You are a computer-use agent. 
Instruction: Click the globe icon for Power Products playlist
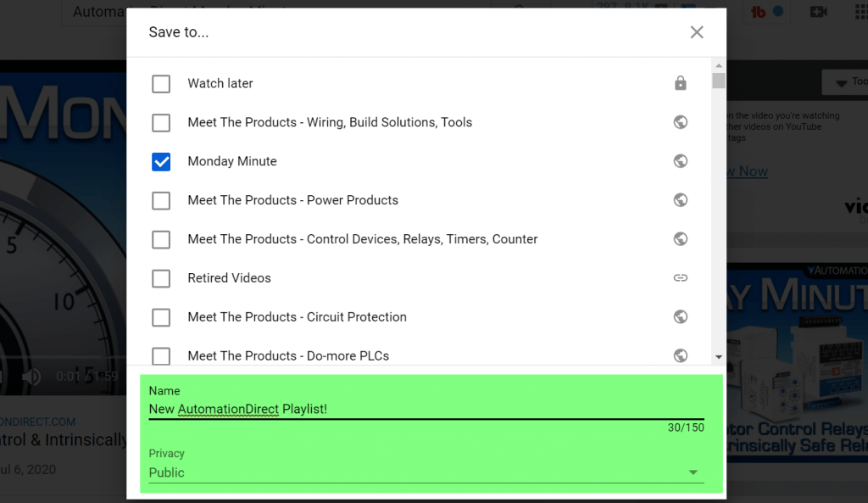point(680,200)
